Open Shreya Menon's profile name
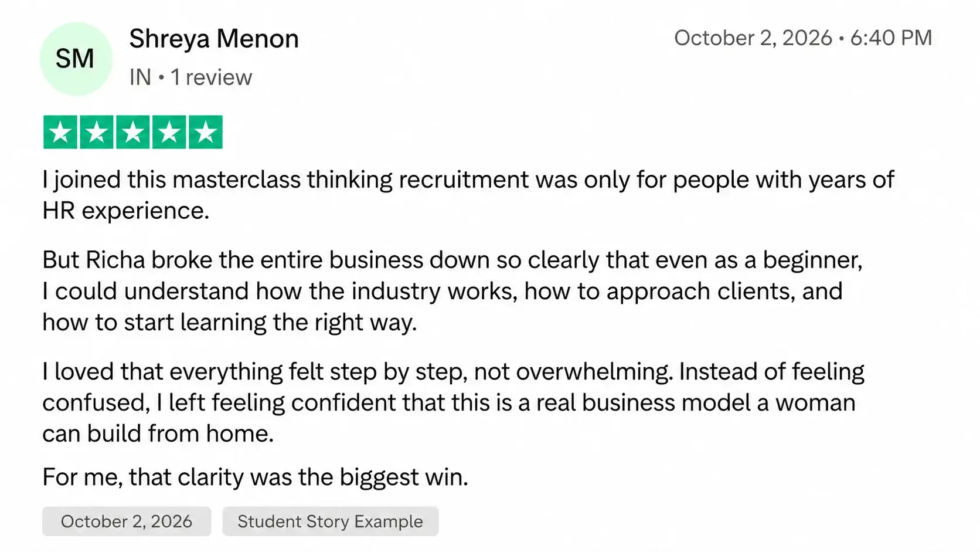Image resolution: width=980 pixels, height=552 pixels. point(214,39)
